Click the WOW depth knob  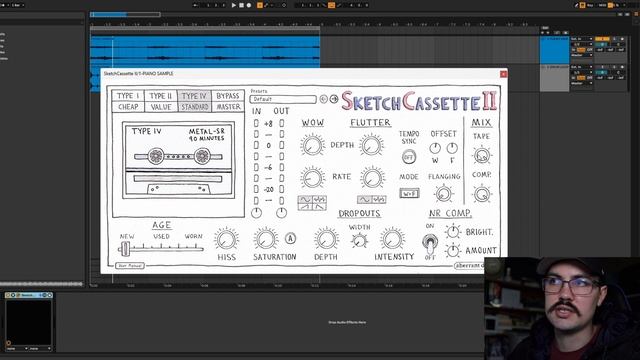point(312,145)
